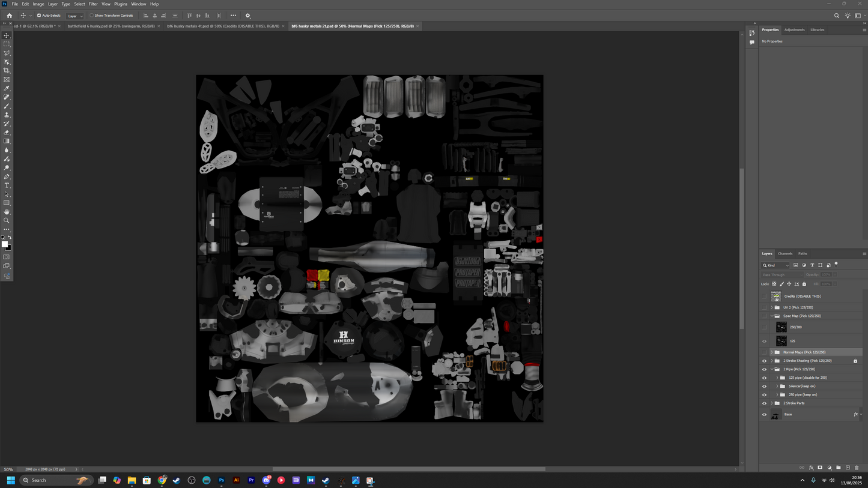Select the Eyedropper tool
The width and height of the screenshot is (868, 488).
pyautogui.click(x=7, y=88)
